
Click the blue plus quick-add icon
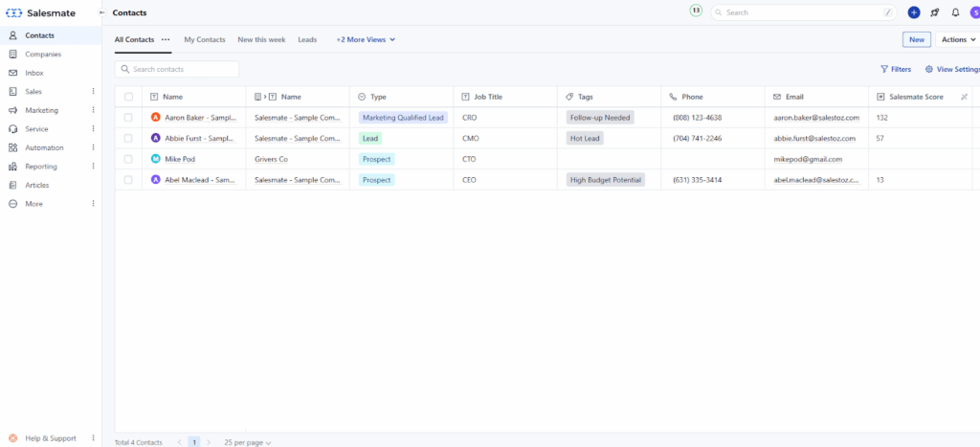914,12
